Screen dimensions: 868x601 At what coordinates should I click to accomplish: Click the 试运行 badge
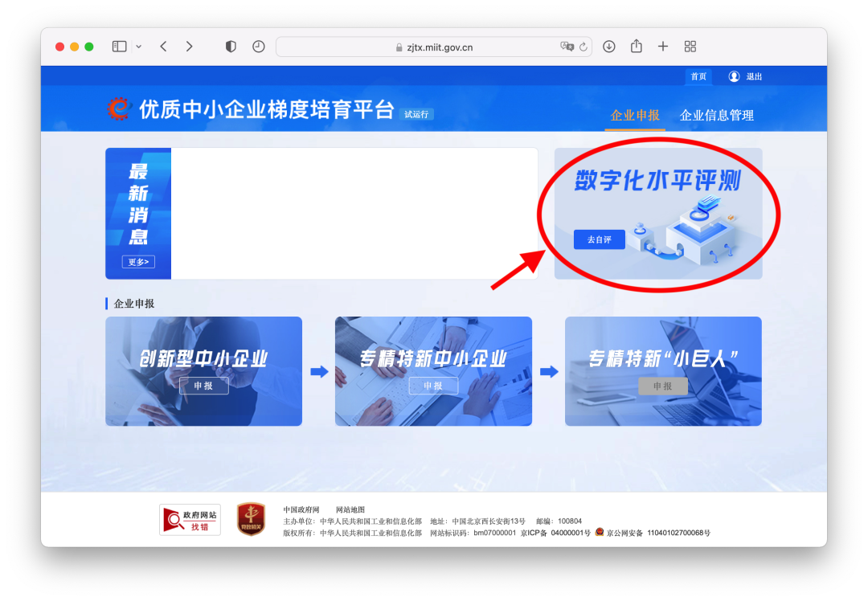(x=416, y=115)
